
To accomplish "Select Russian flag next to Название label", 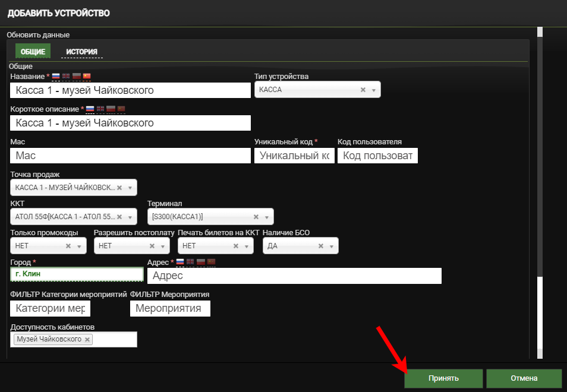I will [x=56, y=76].
